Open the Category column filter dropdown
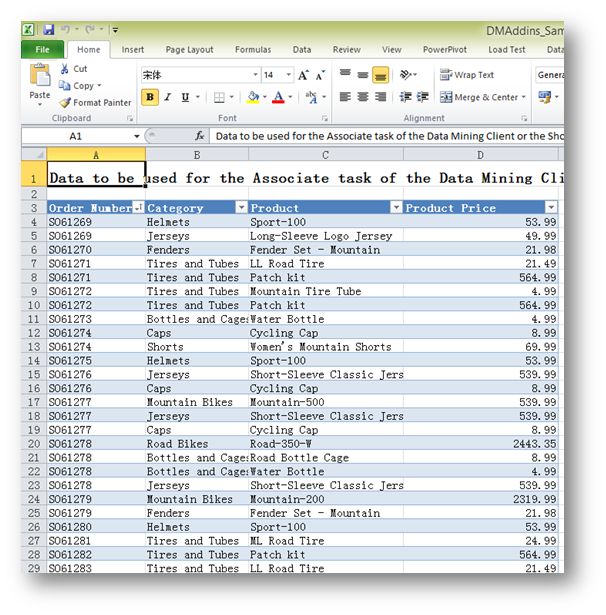This screenshot has width=606, height=615. tap(242, 208)
